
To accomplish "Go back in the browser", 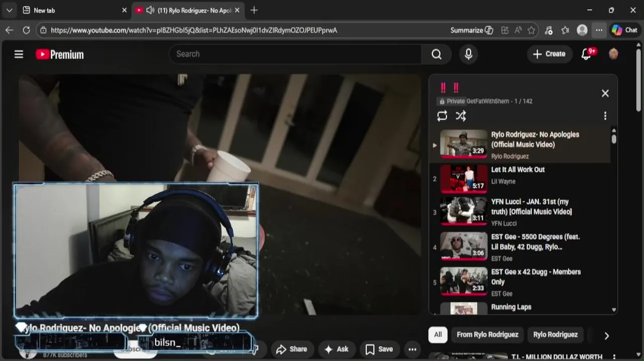I will (x=9, y=30).
